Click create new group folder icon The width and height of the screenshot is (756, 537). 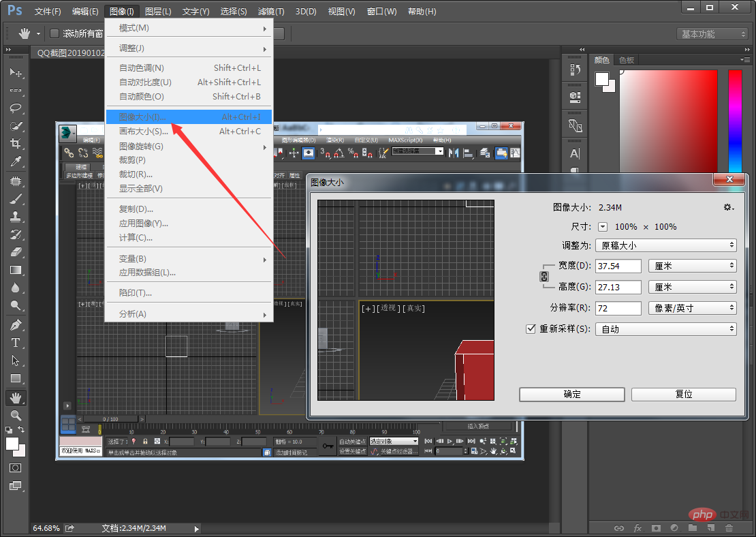[693, 528]
